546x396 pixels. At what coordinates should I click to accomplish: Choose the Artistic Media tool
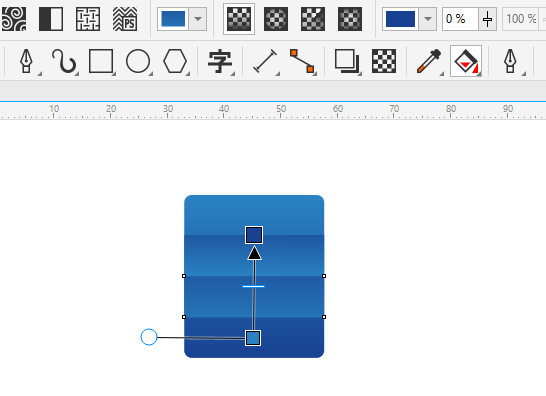64,61
